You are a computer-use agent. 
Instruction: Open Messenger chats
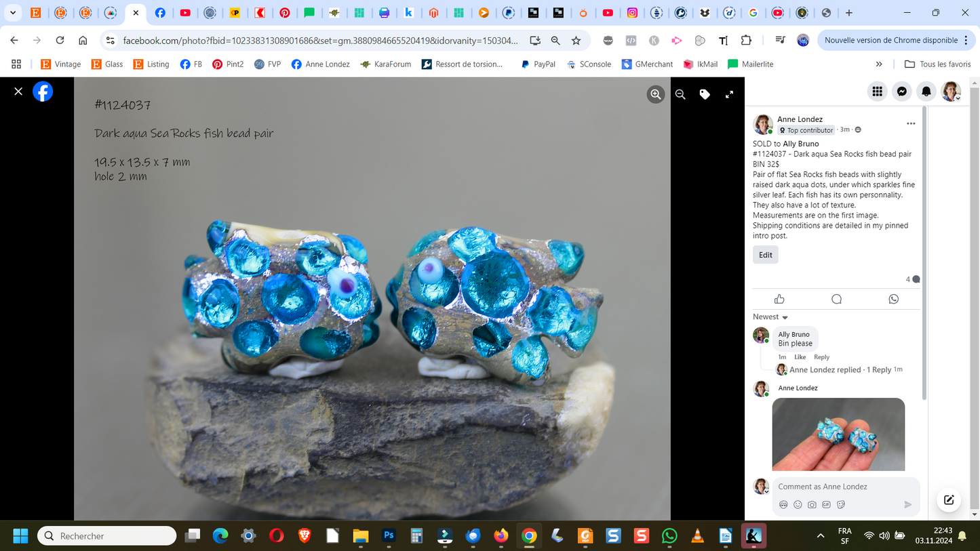[x=902, y=91]
